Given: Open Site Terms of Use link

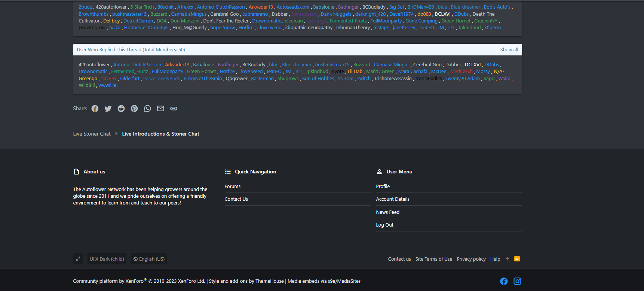Looking at the screenshot, I should [434, 259].
